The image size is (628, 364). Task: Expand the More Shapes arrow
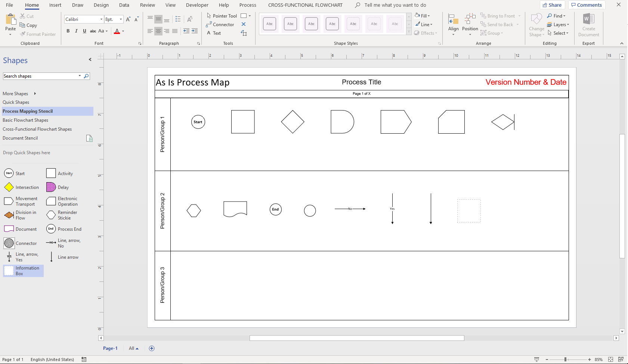coord(35,94)
